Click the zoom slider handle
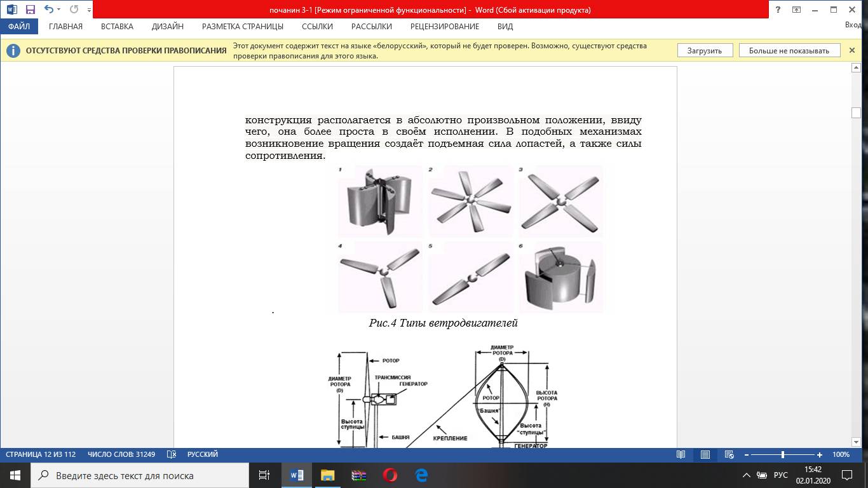 (783, 455)
